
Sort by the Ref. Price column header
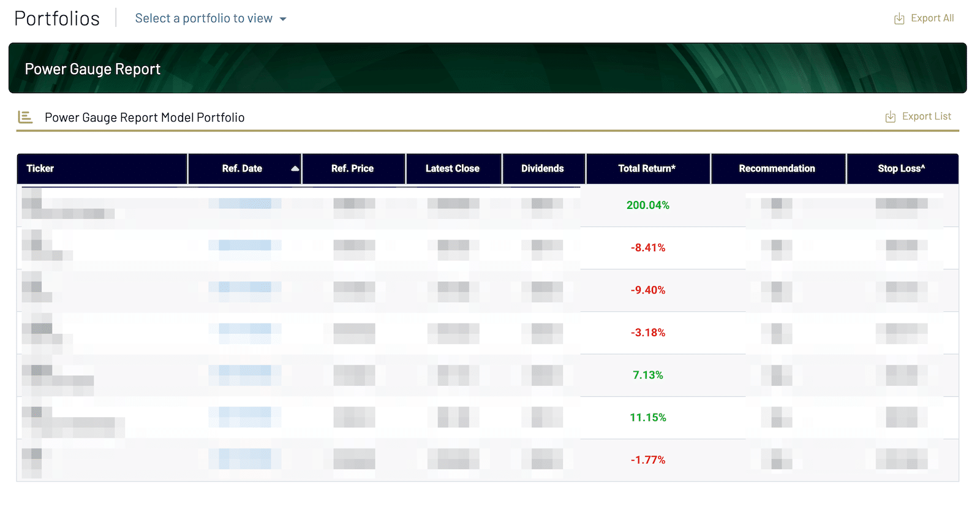coord(352,168)
